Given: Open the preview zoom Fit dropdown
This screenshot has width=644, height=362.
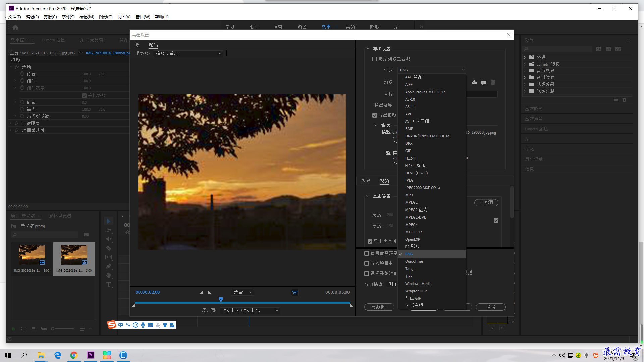Looking at the screenshot, I should [242, 292].
